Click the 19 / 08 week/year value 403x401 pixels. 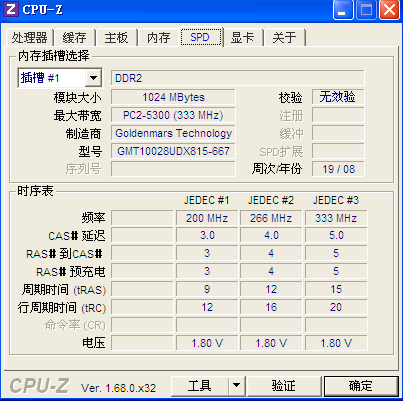[x=338, y=169]
